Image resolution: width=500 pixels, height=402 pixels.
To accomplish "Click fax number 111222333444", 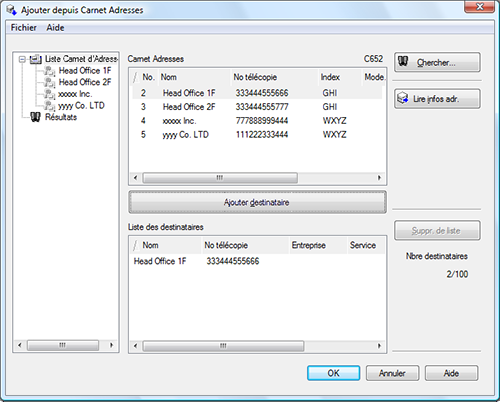I will pos(262,135).
